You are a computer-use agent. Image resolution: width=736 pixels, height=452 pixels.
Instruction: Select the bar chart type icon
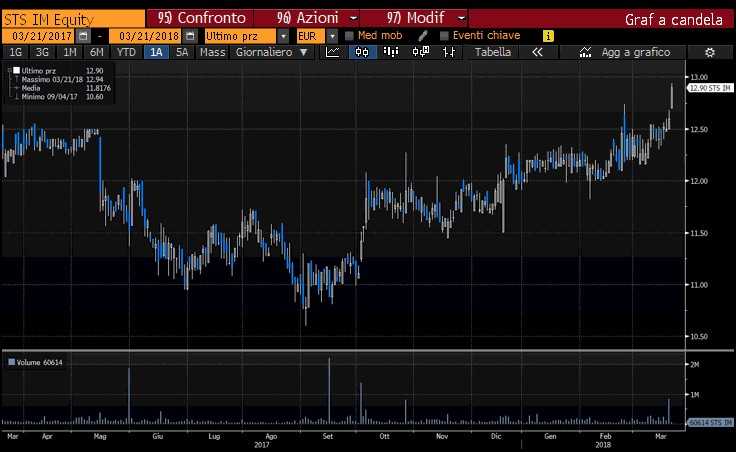[x=391, y=52]
